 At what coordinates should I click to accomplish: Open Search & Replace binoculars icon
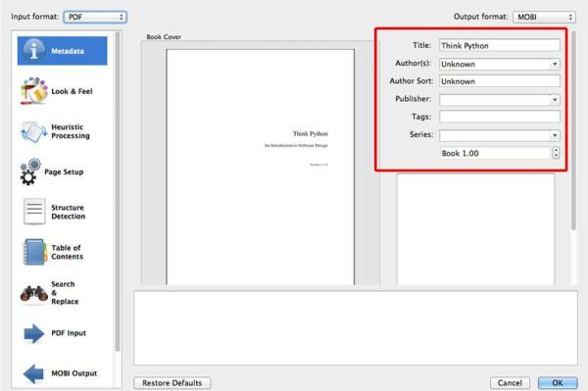(x=34, y=293)
